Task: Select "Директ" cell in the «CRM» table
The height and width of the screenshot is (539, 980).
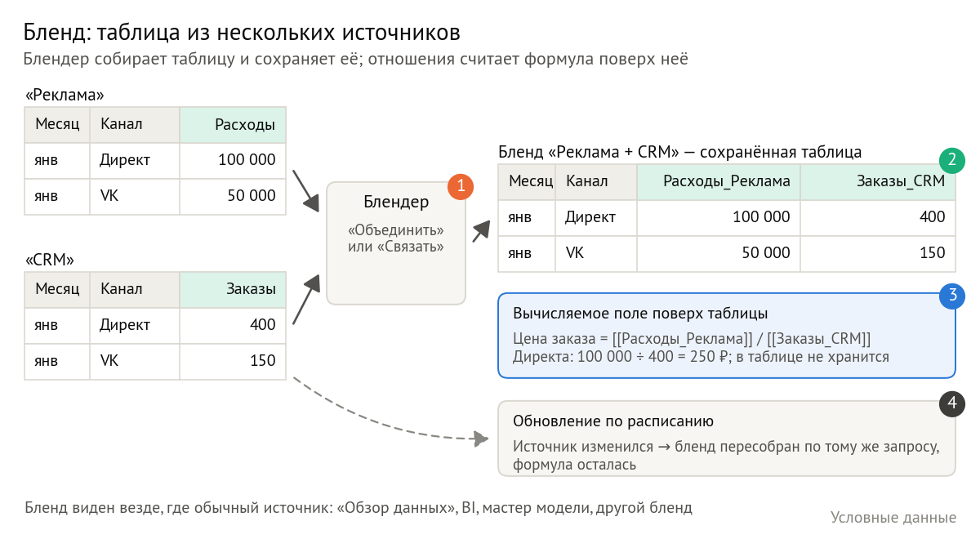Action: [135, 325]
